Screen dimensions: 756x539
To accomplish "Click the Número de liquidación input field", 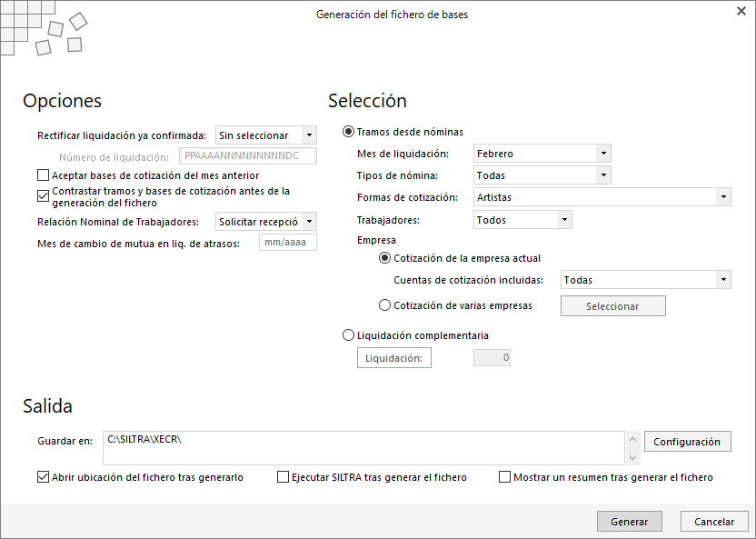I will click(248, 156).
